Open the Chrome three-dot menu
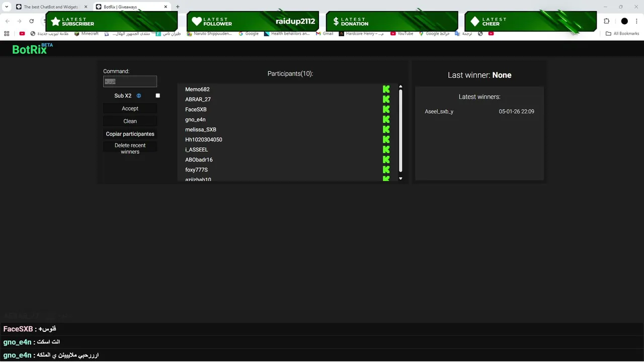The image size is (644, 362). 636,21
